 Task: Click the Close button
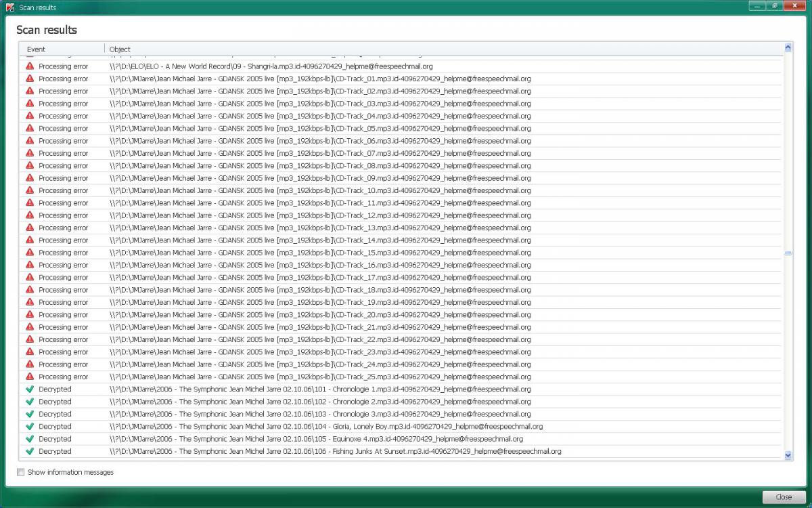pyautogui.click(x=784, y=496)
